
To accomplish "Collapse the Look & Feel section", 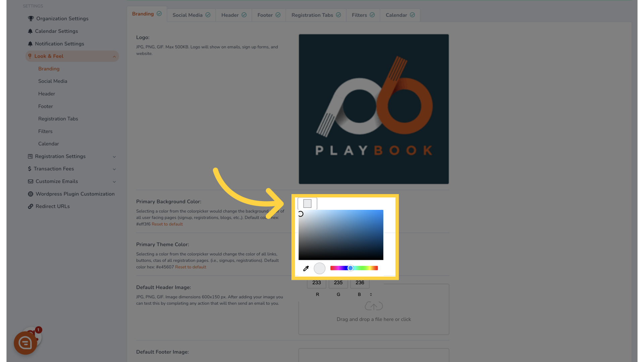I will coord(114,57).
